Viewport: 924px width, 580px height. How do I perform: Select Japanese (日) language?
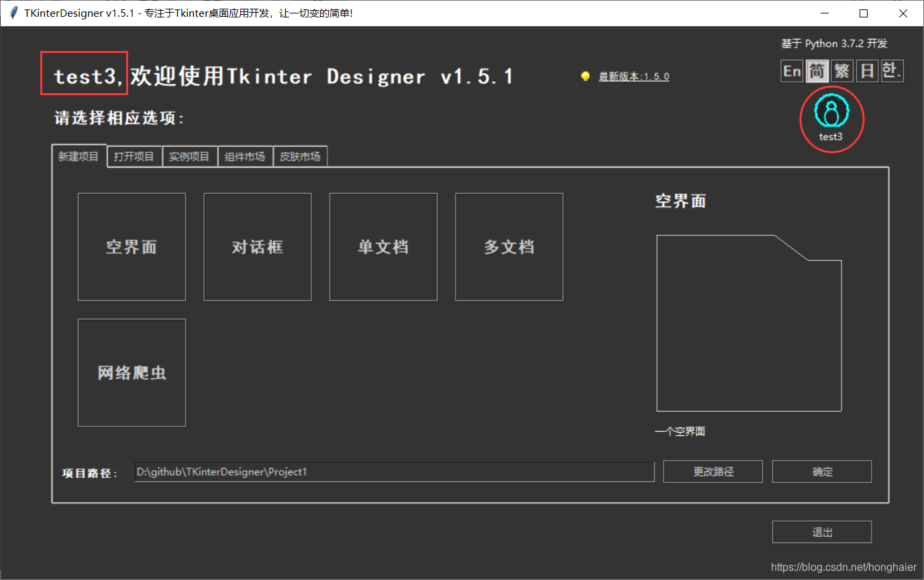pyautogui.click(x=868, y=71)
